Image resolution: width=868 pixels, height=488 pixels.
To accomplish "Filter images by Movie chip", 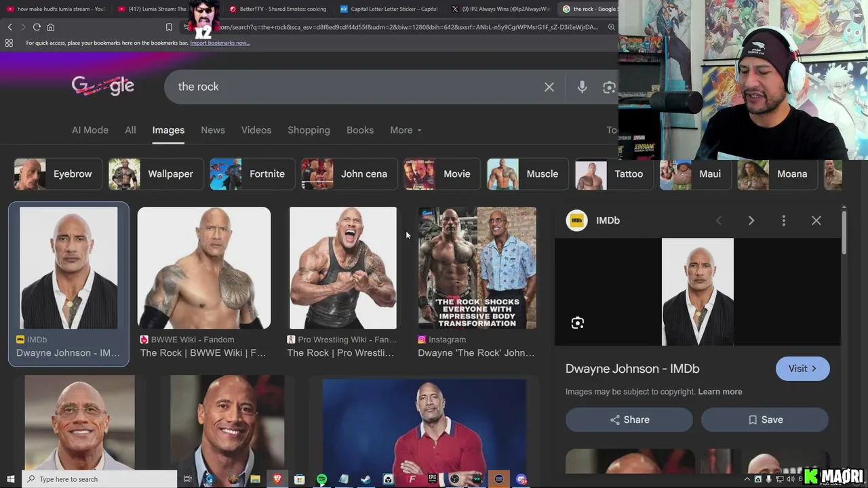I will [x=442, y=174].
